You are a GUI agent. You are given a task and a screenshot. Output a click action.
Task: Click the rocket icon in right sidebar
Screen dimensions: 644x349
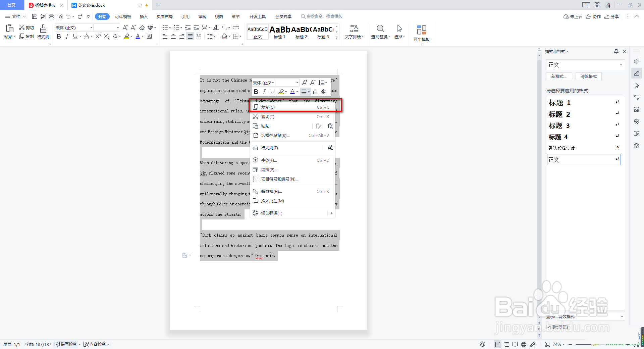point(637,61)
